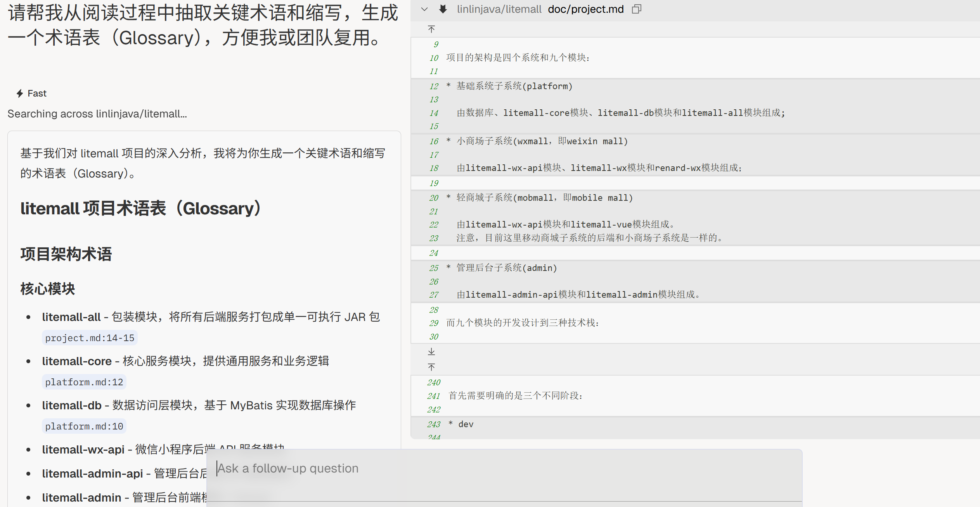Click the 项目架构术语 heading

(x=66, y=254)
